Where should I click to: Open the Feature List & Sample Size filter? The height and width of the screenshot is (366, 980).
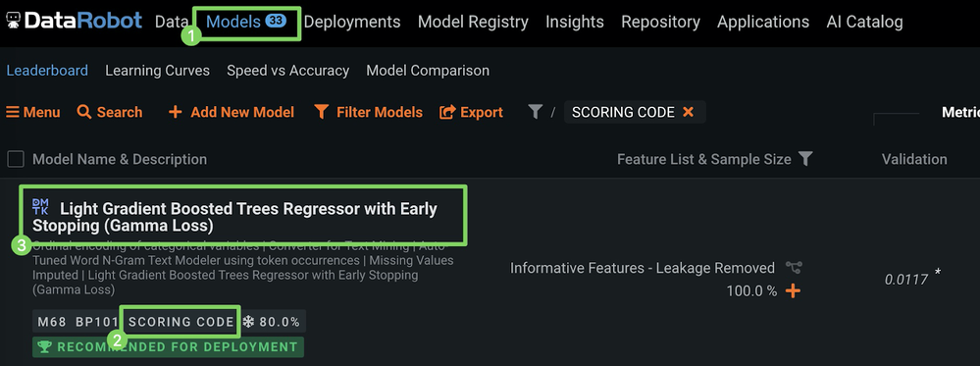click(x=805, y=159)
